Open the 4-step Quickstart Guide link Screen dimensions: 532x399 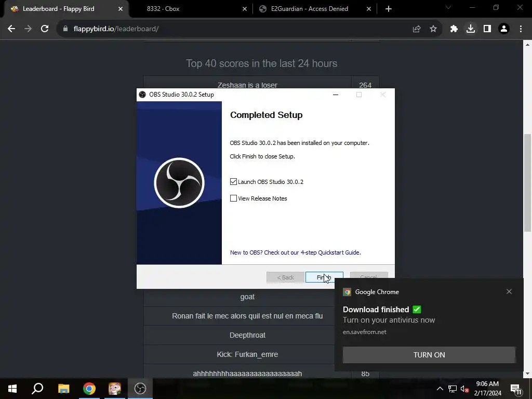tap(296, 253)
